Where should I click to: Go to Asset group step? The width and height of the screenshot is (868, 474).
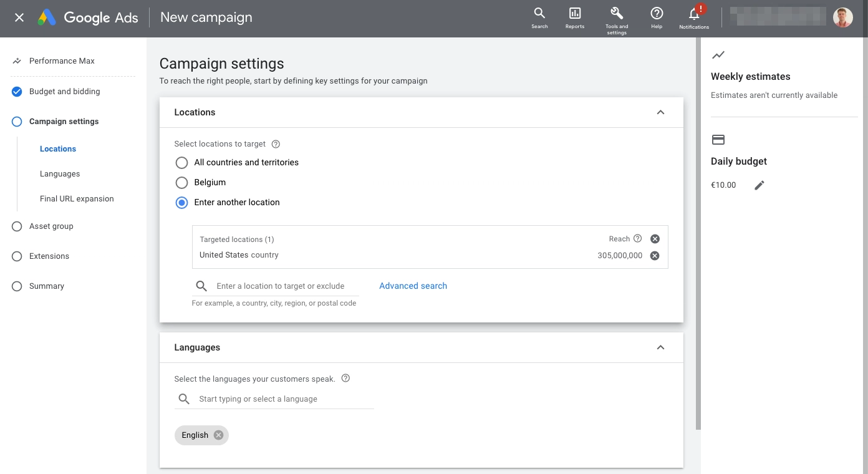tap(51, 226)
